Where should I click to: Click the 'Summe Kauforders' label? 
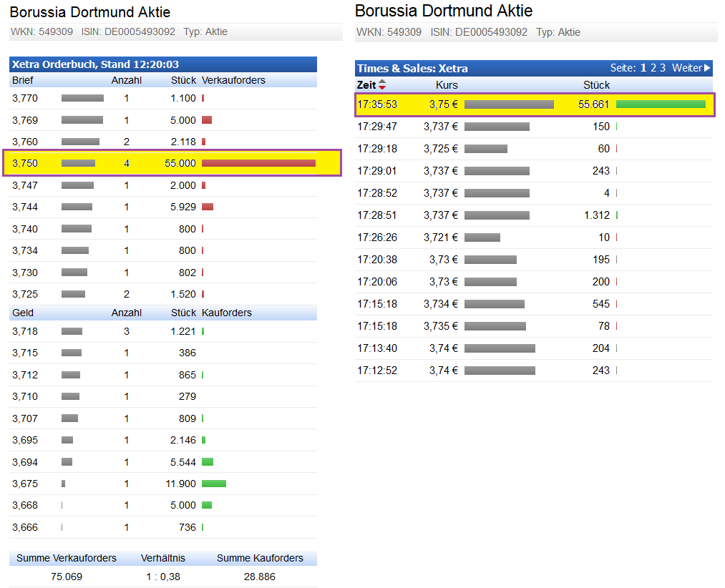[x=260, y=558]
